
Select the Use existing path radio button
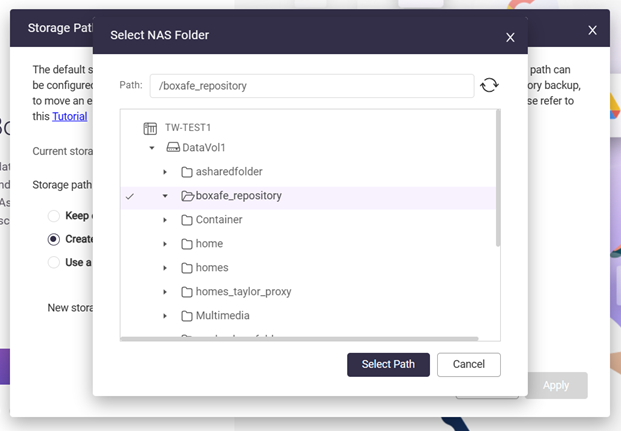54,262
